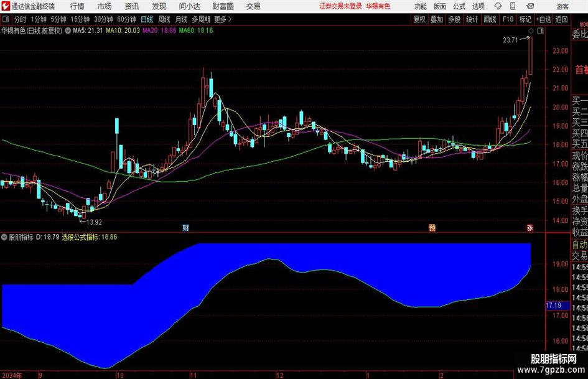Click the 标记 mark button
The width and height of the screenshot is (588, 379).
(x=525, y=19)
